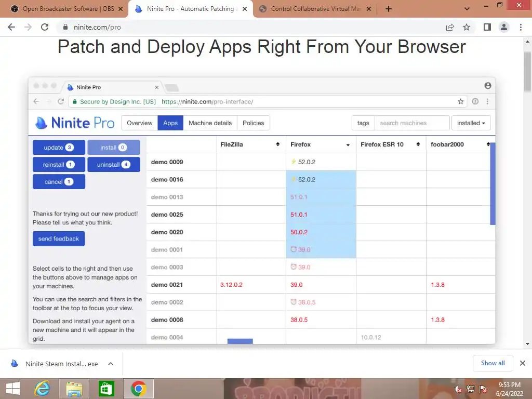532x399 pixels.
Task: Open the Overview tab in Ninite Pro
Action: [x=139, y=123]
